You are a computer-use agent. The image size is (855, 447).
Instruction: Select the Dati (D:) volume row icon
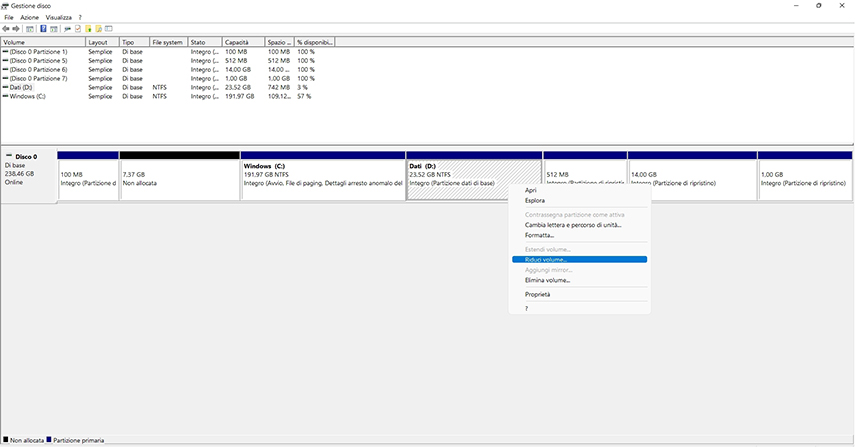(x=5, y=88)
